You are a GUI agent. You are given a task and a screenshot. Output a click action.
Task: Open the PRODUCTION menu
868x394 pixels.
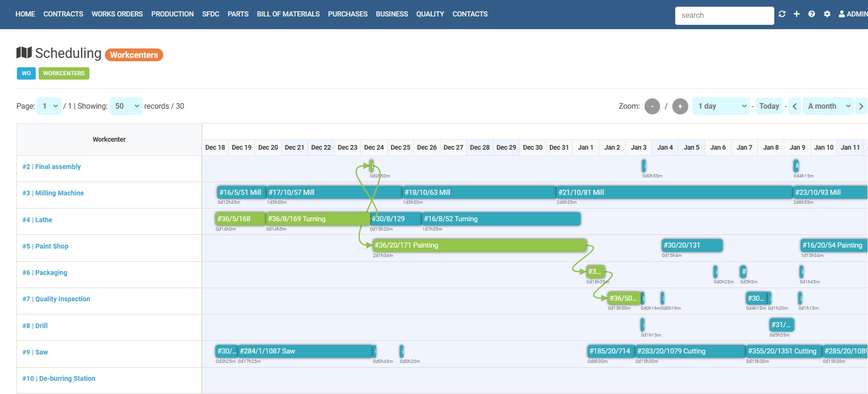click(172, 14)
